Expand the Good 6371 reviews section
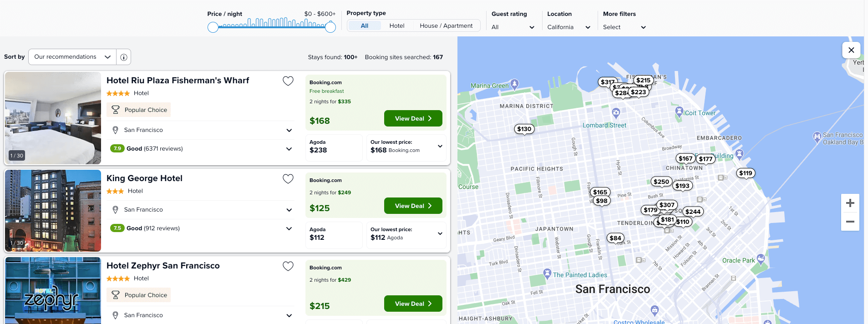The image size is (868, 324). click(289, 149)
